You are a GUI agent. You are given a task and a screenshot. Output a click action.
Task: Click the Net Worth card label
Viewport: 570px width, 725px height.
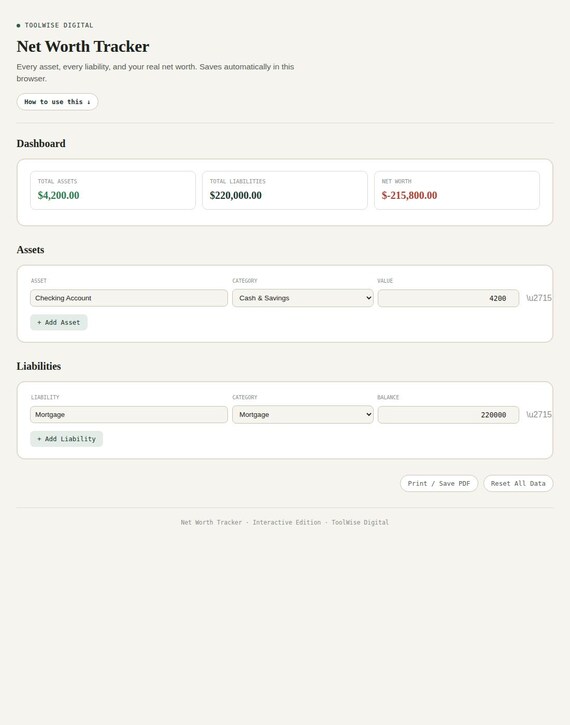click(x=396, y=181)
